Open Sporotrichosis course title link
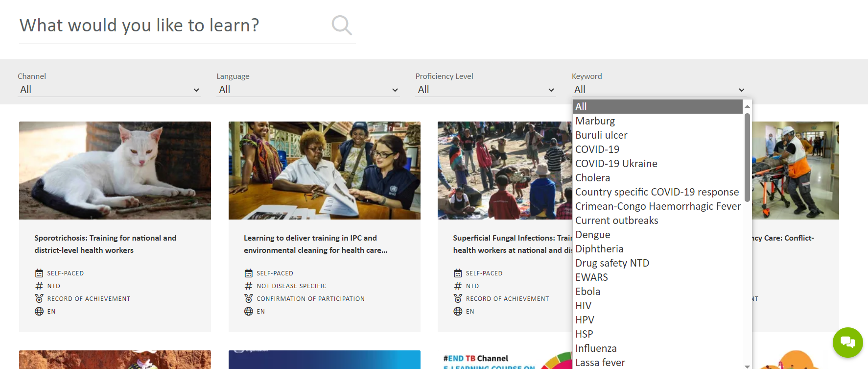Image resolution: width=868 pixels, height=369 pixels. point(105,244)
